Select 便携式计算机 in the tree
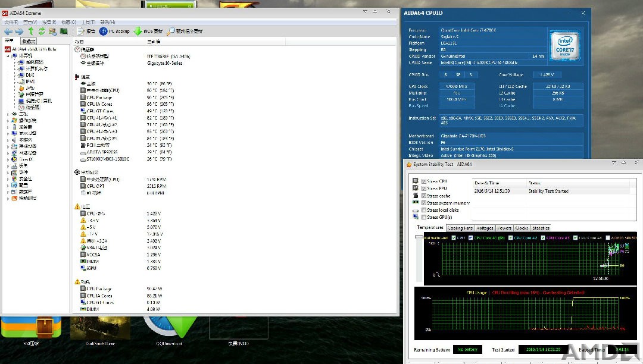This screenshot has width=643, height=364. (35, 101)
